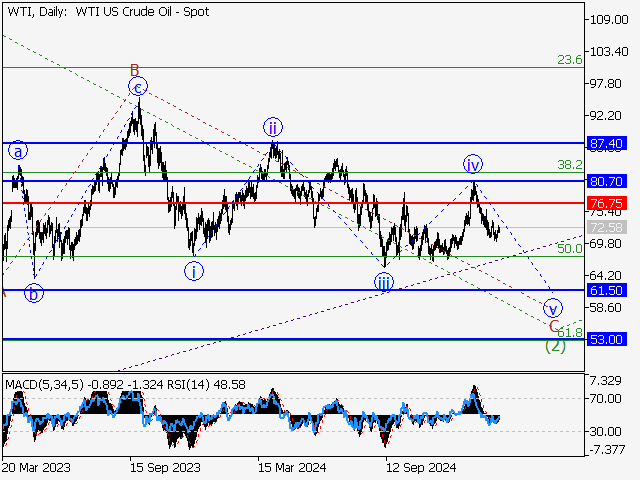Click the circled wave 'iv' marker
This screenshot has height=480, width=640.
click(472, 163)
